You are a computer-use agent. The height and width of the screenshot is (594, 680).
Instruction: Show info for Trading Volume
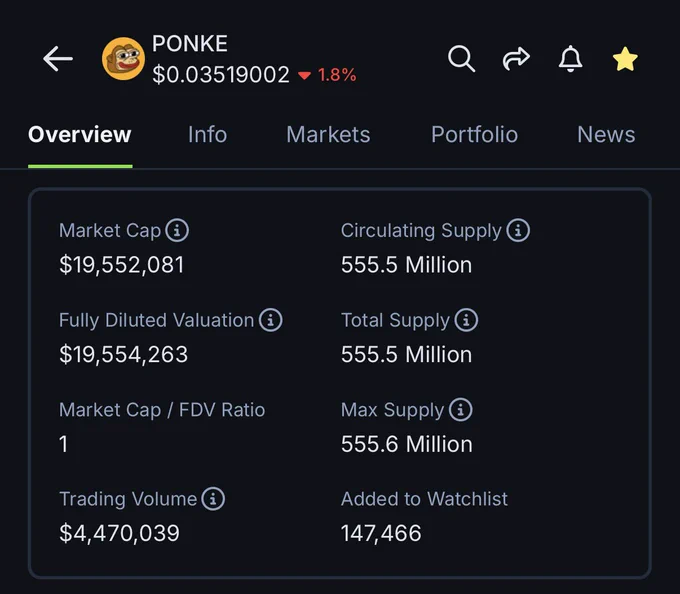click(x=213, y=499)
